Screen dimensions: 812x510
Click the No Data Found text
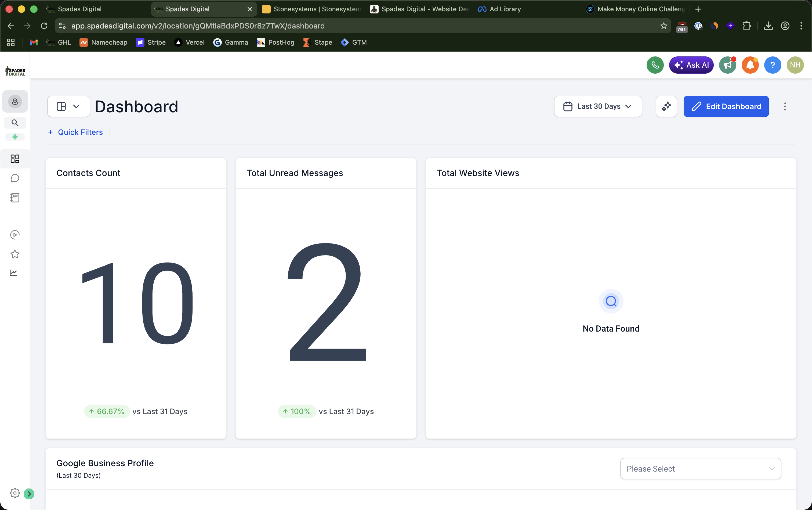[x=611, y=329]
